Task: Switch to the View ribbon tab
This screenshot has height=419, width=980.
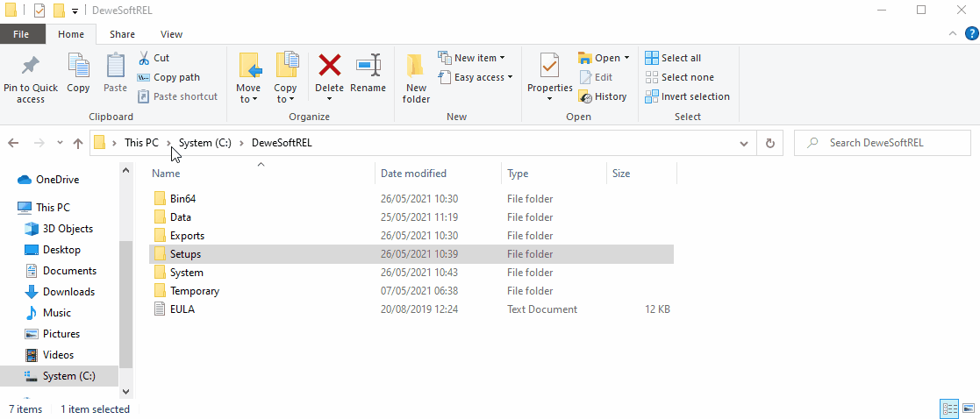Action: coord(171,34)
